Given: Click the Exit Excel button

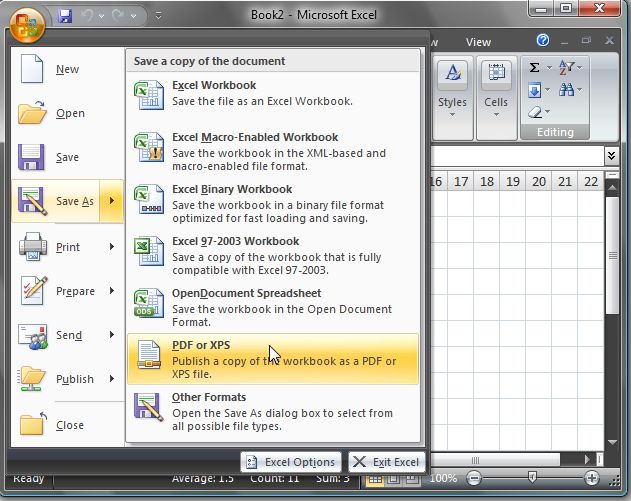Looking at the screenshot, I should coord(387,462).
